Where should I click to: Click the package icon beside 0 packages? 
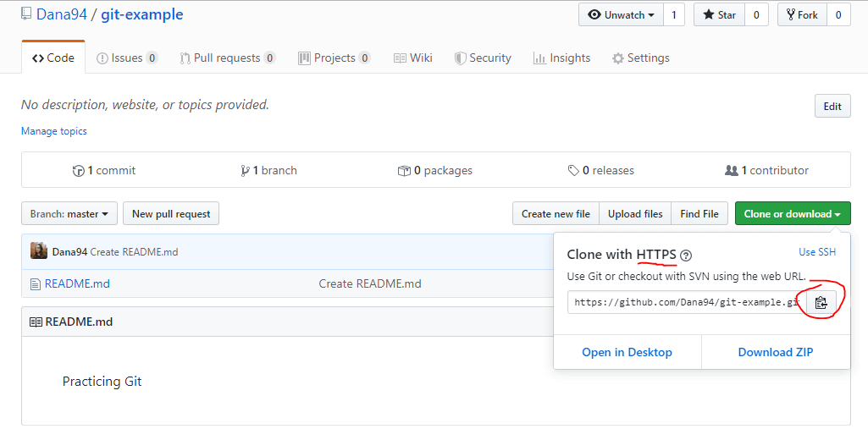point(404,171)
